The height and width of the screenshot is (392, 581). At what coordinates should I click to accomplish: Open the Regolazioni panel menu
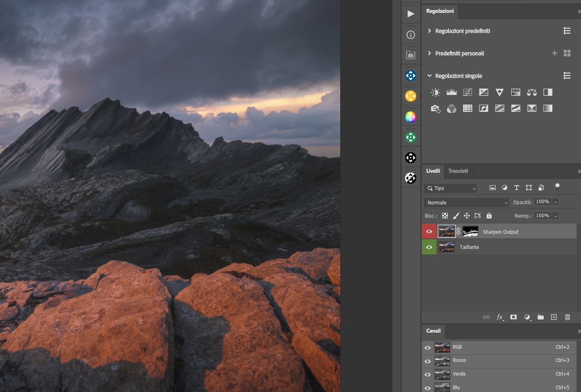579,12
